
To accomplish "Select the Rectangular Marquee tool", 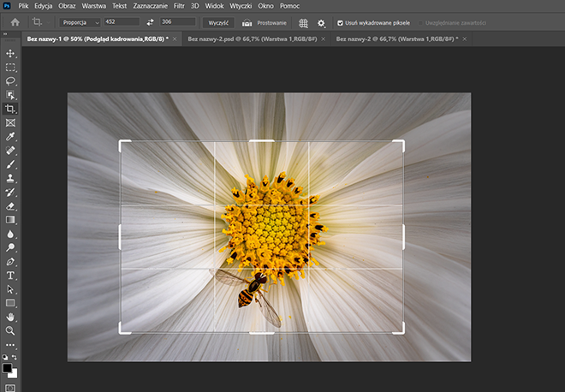I will tap(10, 68).
